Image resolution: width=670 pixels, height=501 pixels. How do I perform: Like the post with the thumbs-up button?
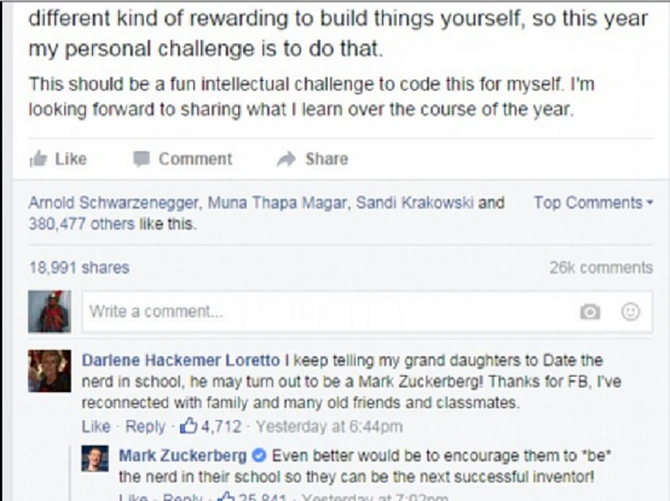[58, 159]
